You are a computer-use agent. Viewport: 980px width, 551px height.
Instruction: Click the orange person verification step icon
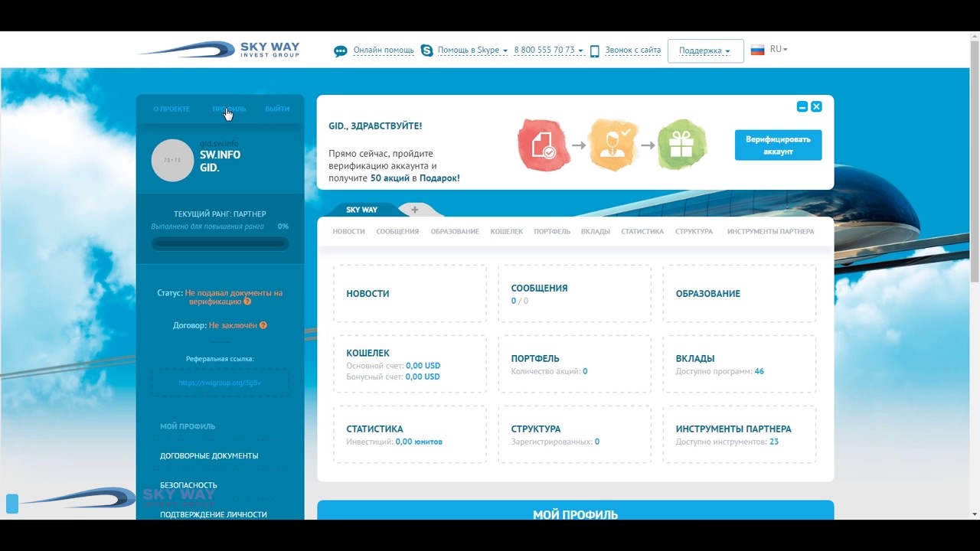click(614, 145)
